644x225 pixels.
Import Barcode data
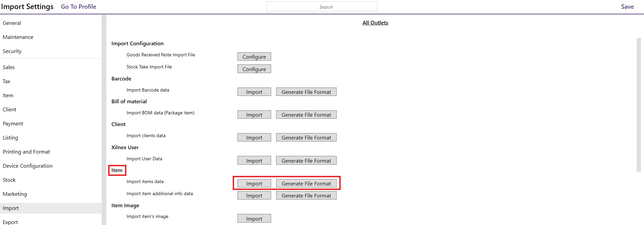coord(254,92)
